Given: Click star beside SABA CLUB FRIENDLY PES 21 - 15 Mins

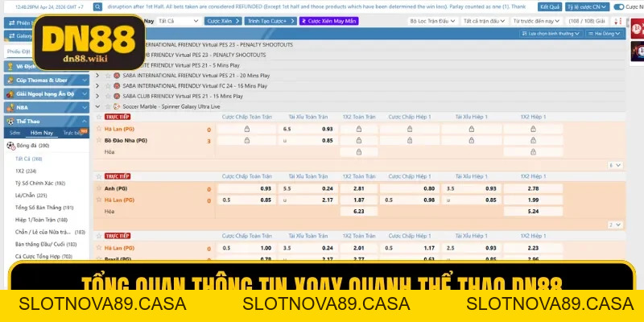Looking at the screenshot, I should pos(108,96).
